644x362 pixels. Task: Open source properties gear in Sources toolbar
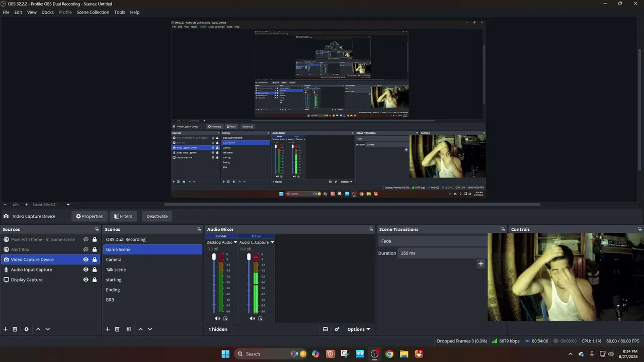pos(27,329)
